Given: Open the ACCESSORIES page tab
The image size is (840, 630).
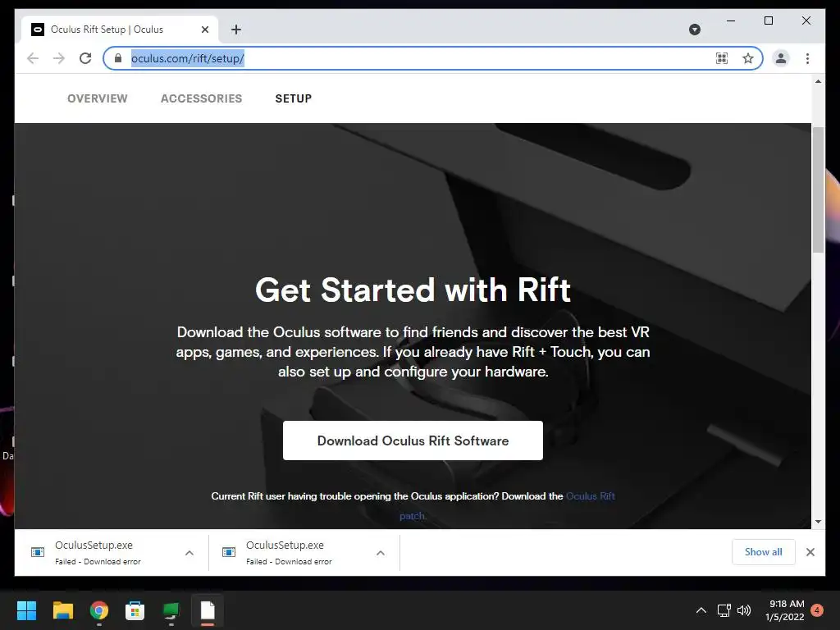Looking at the screenshot, I should point(202,98).
